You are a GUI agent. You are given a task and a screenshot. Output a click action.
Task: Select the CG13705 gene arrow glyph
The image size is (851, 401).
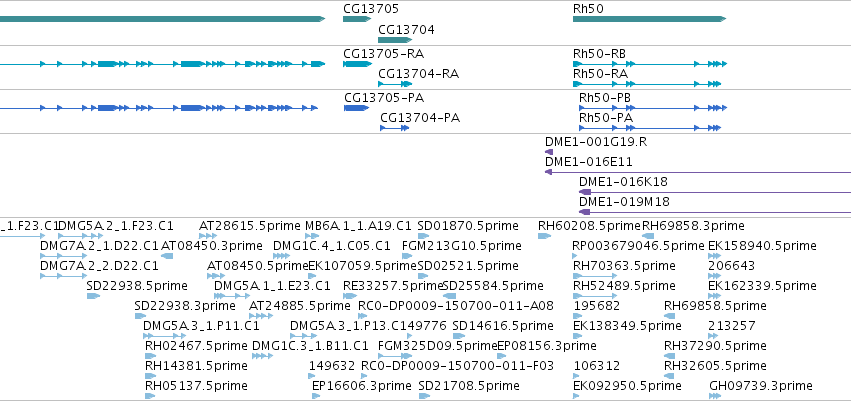pos(357,19)
